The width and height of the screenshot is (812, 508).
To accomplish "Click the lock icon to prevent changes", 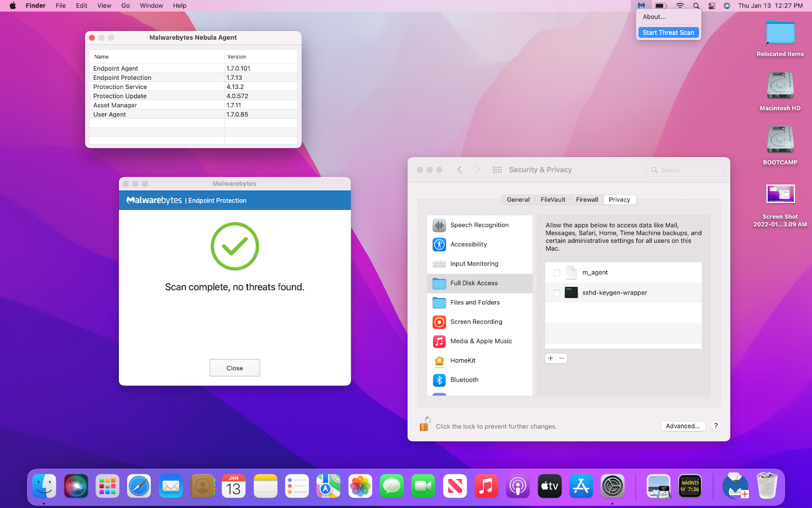I will point(425,425).
